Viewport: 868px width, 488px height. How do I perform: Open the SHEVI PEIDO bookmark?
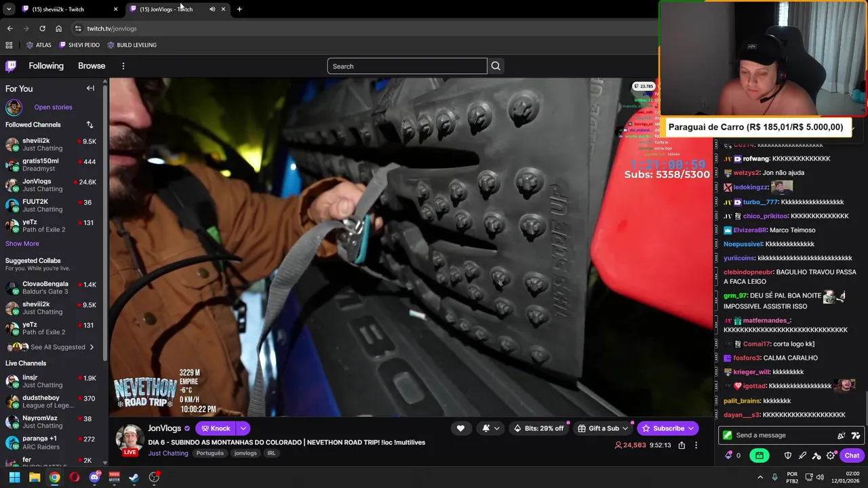pos(79,45)
